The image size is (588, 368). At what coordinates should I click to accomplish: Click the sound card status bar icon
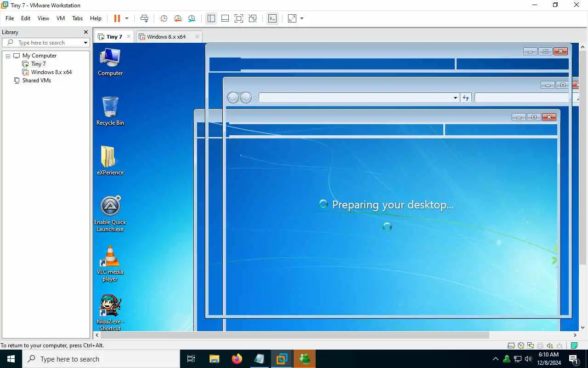(550, 346)
